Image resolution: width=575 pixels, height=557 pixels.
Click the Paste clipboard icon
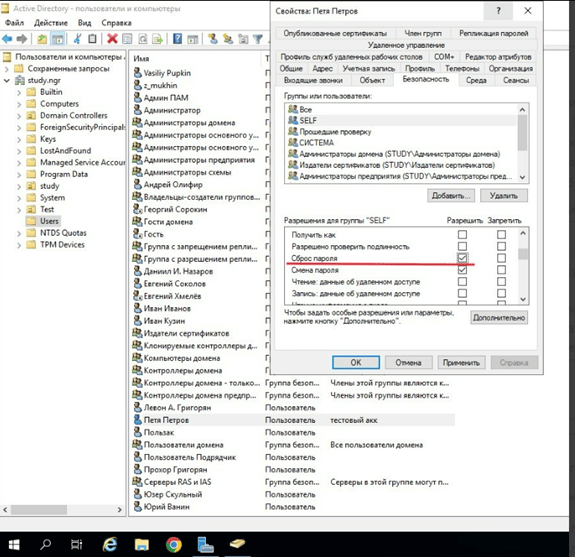(x=92, y=39)
